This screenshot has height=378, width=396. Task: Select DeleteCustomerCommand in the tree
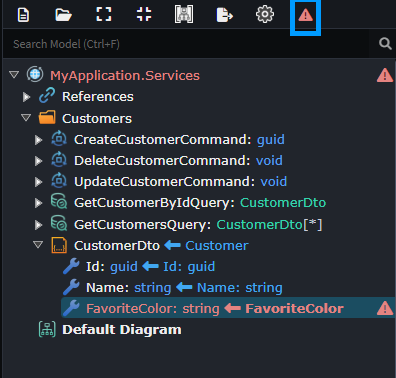(x=162, y=161)
